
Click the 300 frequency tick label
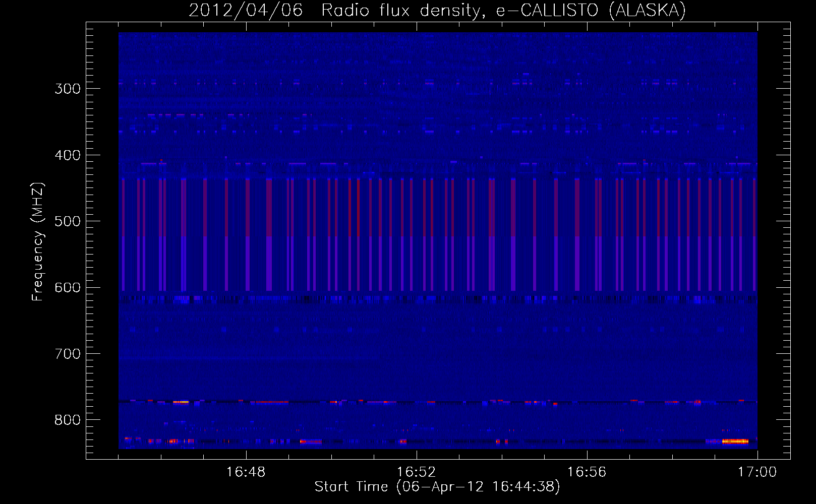pos(68,89)
